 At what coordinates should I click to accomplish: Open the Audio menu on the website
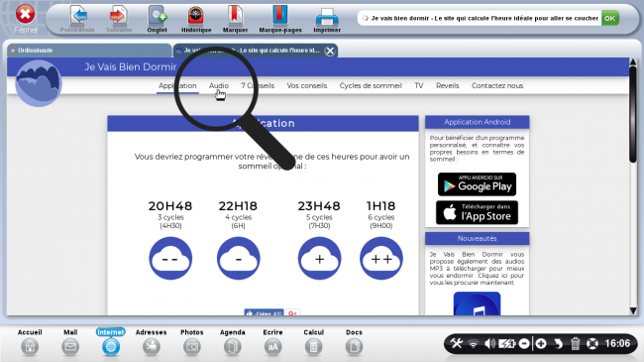(219, 85)
